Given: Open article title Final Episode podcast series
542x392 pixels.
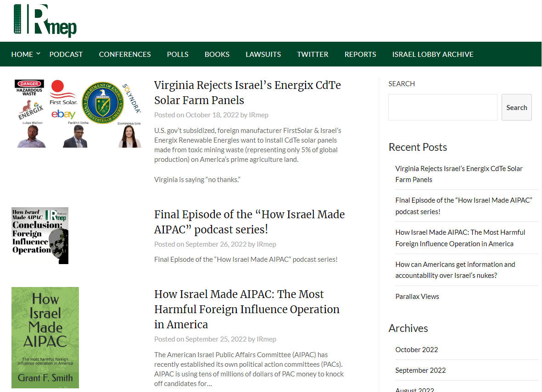Looking at the screenshot, I should (249, 222).
